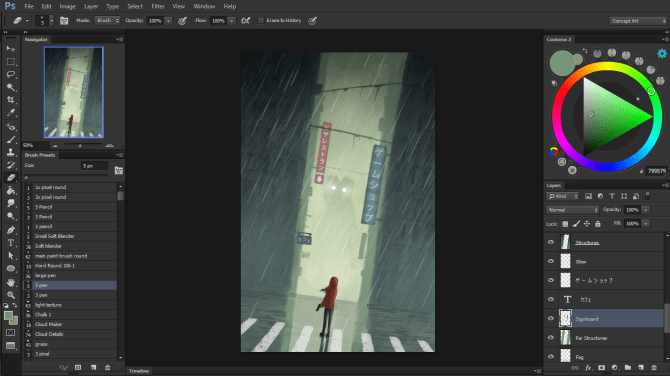Open the tool preset picker arrow
670x376 pixels.
point(27,21)
